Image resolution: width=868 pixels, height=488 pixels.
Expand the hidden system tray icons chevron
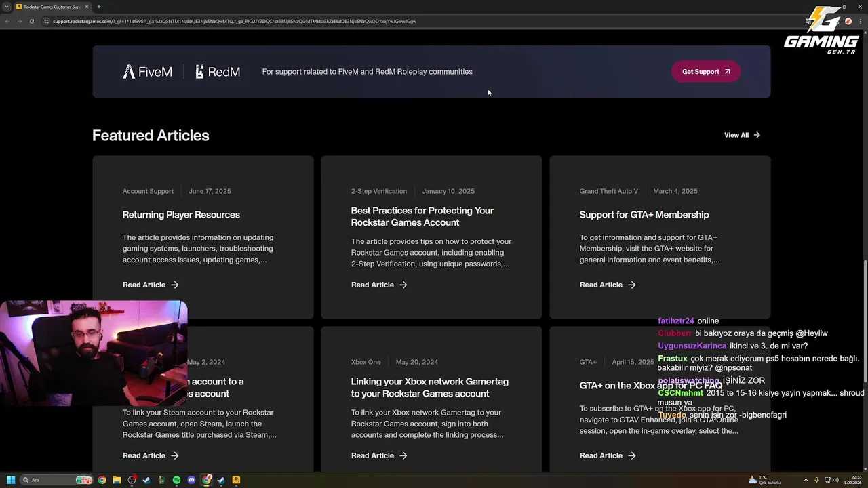click(806, 480)
